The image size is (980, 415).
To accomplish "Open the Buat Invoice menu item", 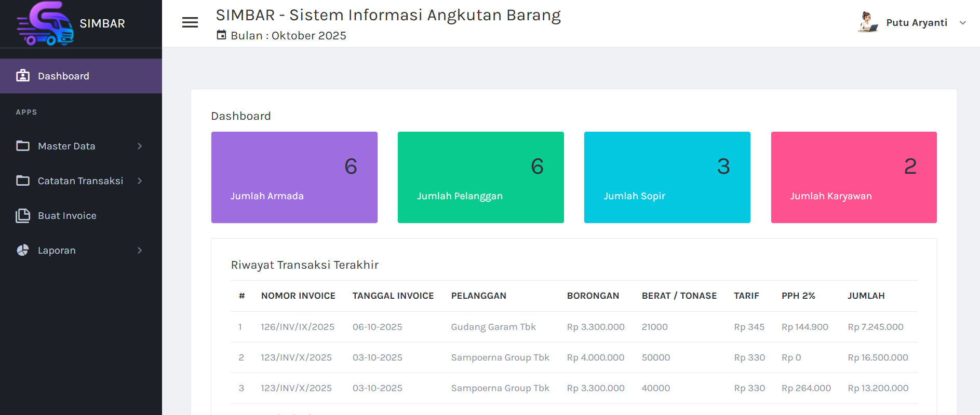I will click(67, 216).
